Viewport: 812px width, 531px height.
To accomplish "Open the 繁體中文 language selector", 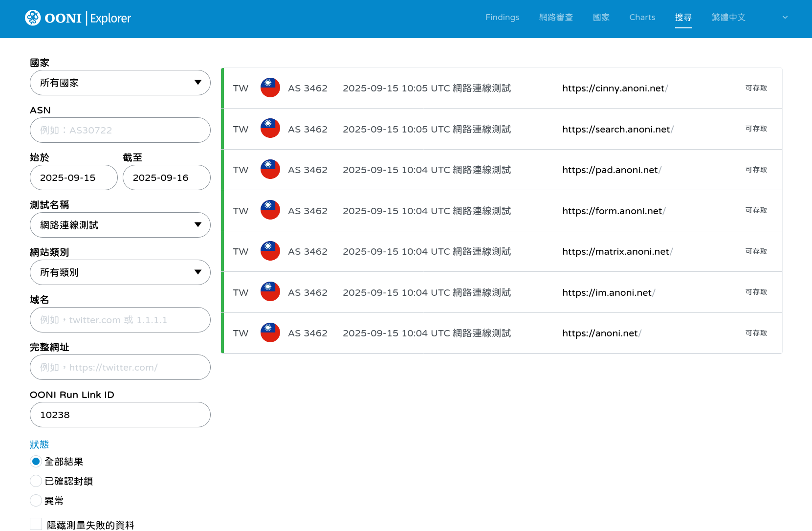I will tap(749, 18).
